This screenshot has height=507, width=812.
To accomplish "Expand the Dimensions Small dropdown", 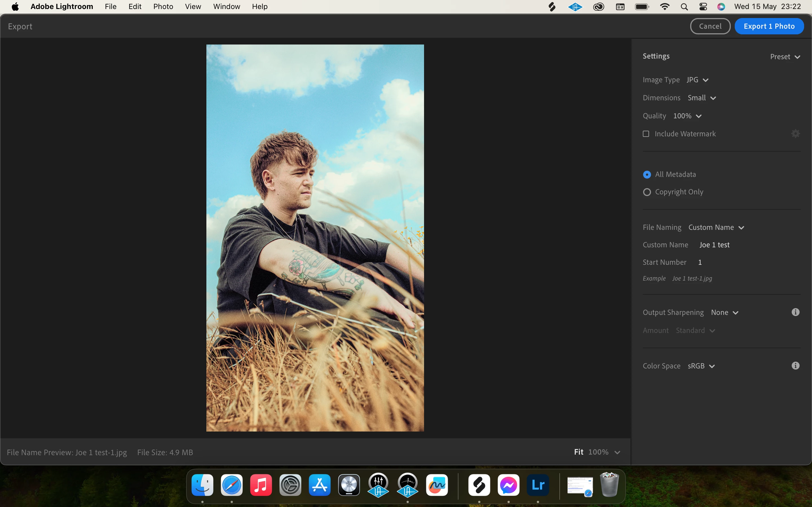I will [x=701, y=98].
